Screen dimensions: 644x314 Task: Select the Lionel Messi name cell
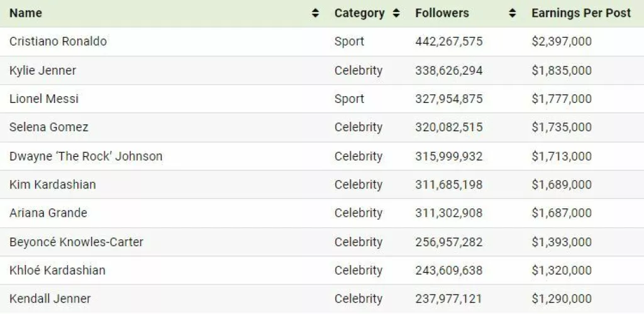(44, 99)
